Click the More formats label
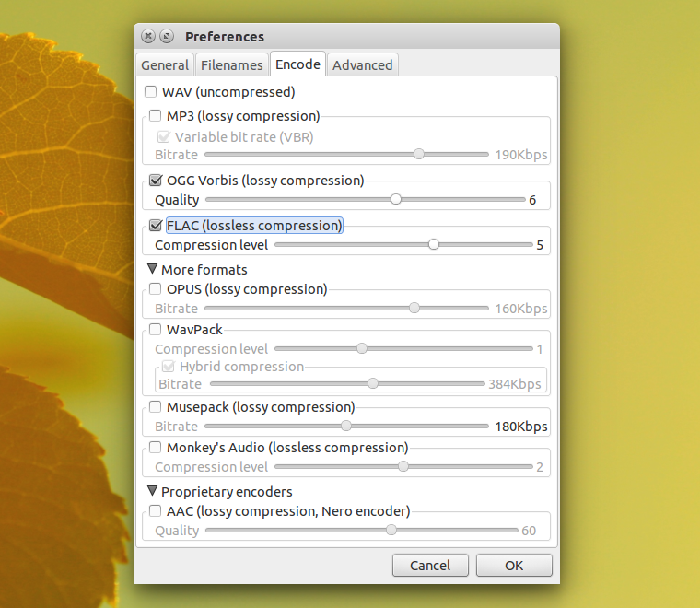This screenshot has height=608, width=700. (x=204, y=270)
